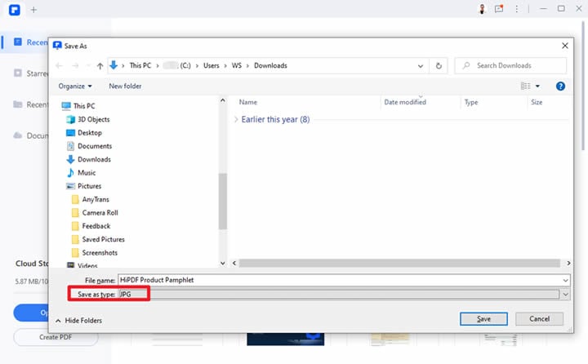588x364 pixels.
Task: Click Create PDF button in background window
Action: (56, 337)
